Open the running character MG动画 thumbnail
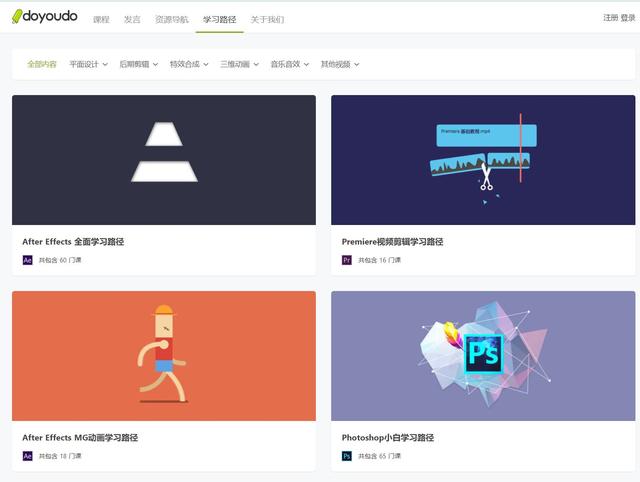This screenshot has height=482, width=640. pos(164,356)
